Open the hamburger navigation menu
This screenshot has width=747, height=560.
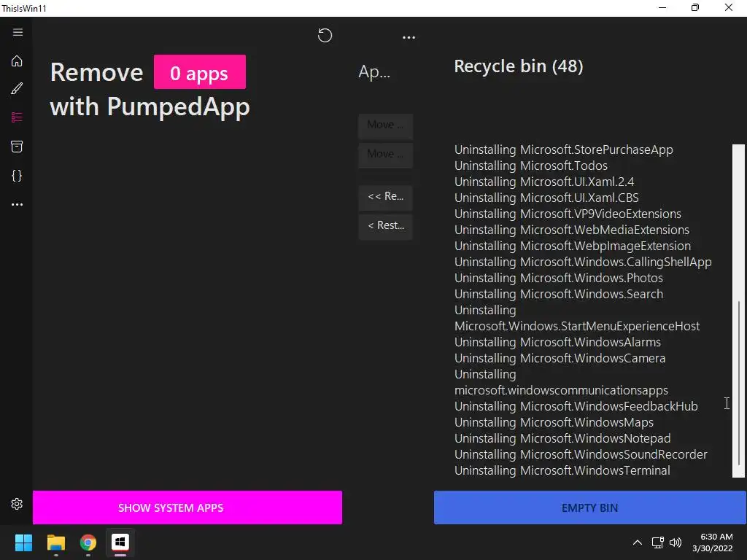coord(18,32)
